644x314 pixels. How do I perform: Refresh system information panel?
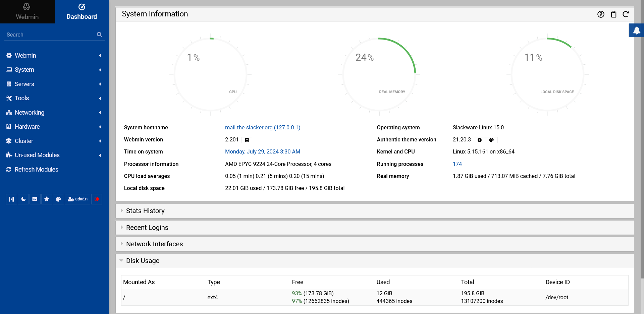point(626,14)
